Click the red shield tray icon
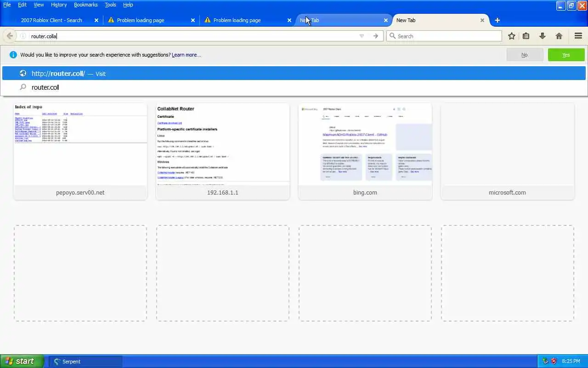The image size is (588, 368). [x=554, y=362]
